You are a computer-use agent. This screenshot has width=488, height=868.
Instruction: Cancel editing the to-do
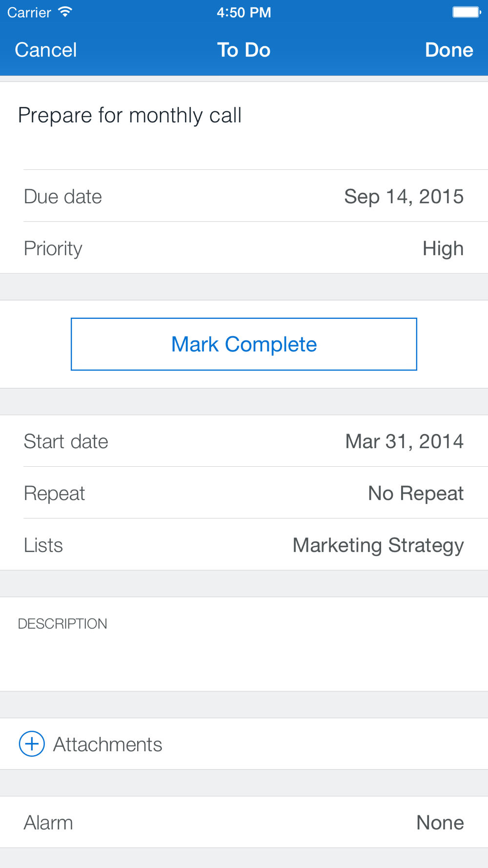point(46,50)
